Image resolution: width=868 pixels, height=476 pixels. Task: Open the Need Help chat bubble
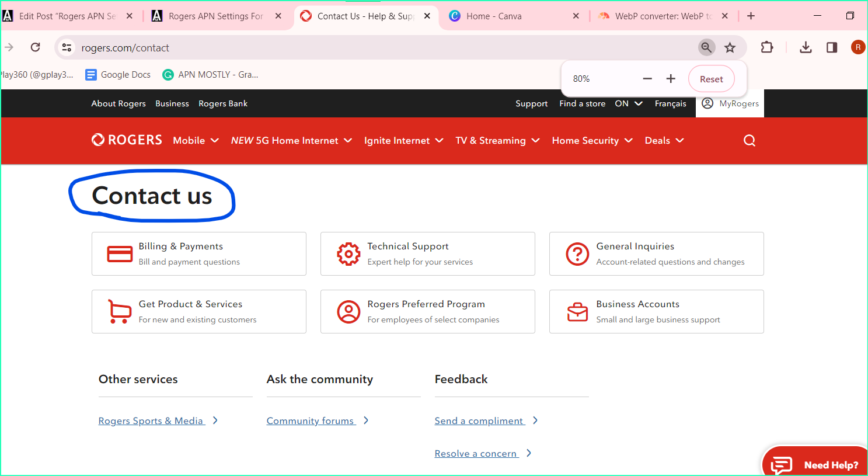(814, 464)
